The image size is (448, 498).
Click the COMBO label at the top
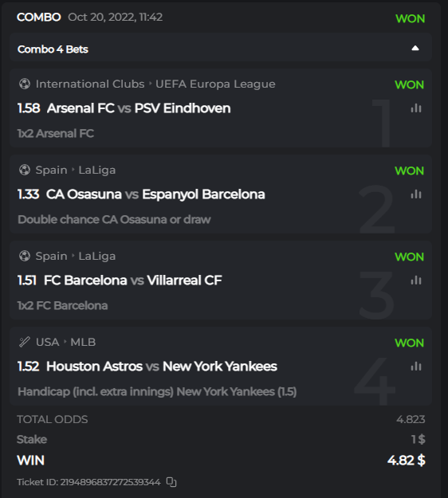coord(39,18)
